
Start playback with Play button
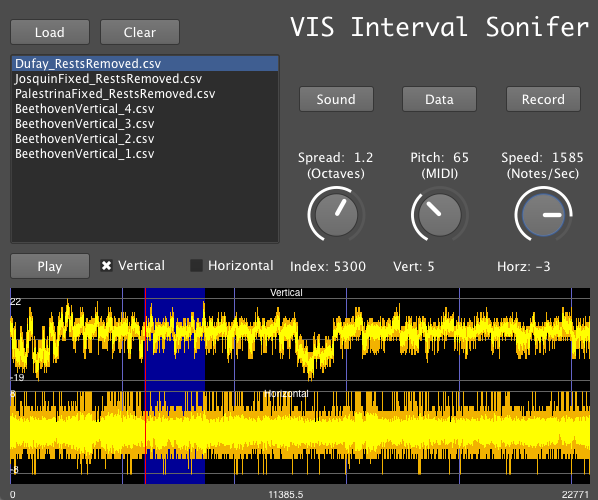point(50,266)
